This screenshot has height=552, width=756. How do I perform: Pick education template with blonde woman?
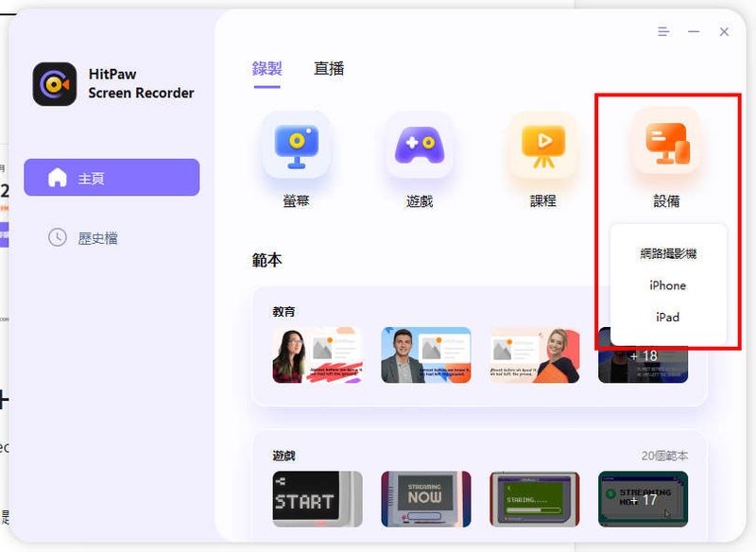pyautogui.click(x=535, y=355)
